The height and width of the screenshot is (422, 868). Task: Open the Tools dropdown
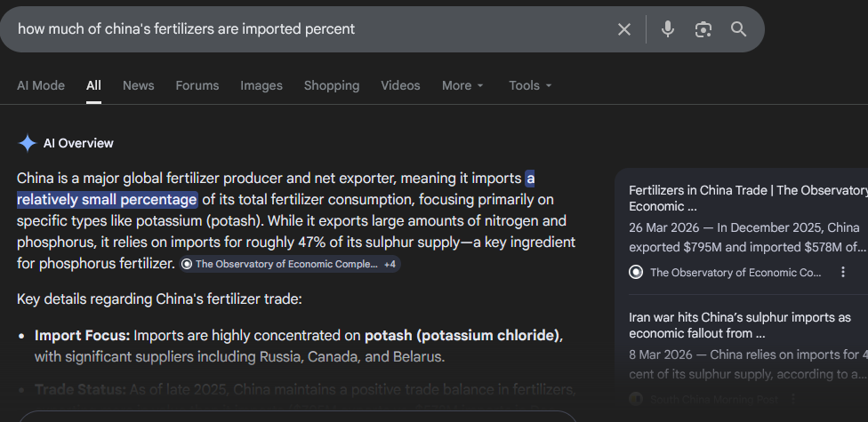tap(530, 85)
